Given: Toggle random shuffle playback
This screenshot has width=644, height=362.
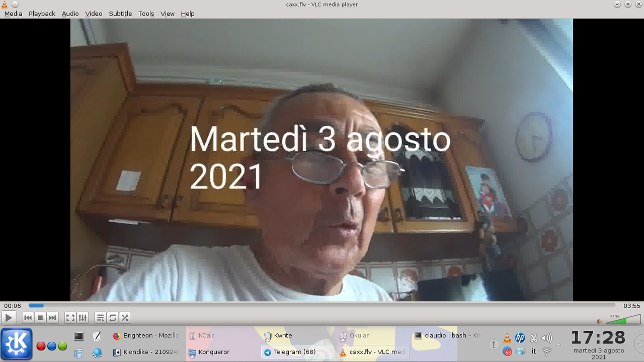Looking at the screenshot, I should [125, 318].
